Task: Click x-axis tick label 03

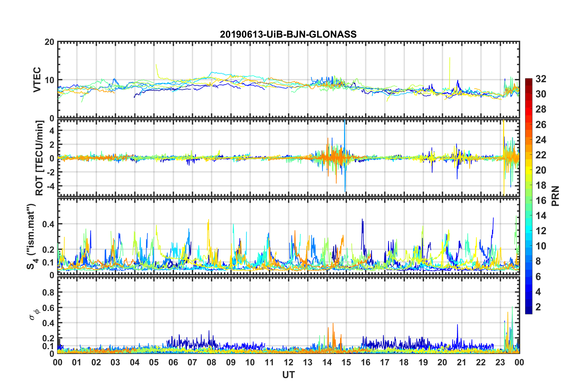Action: click(115, 362)
